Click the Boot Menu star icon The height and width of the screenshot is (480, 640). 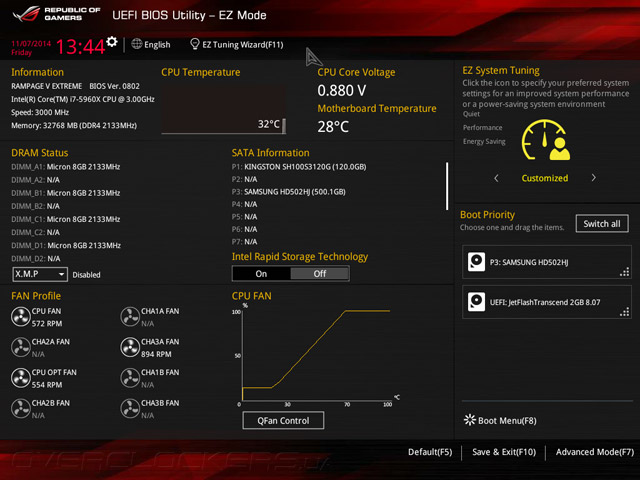pyautogui.click(x=470, y=420)
